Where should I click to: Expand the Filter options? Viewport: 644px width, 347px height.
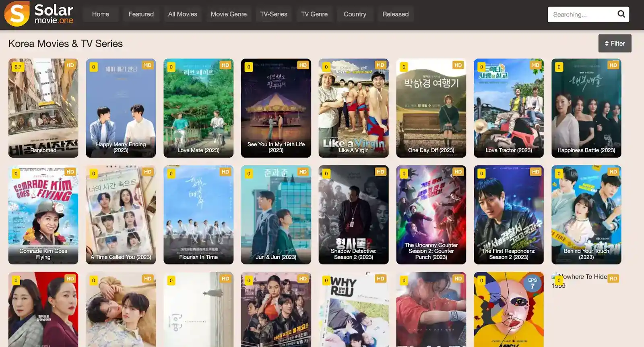coord(615,44)
